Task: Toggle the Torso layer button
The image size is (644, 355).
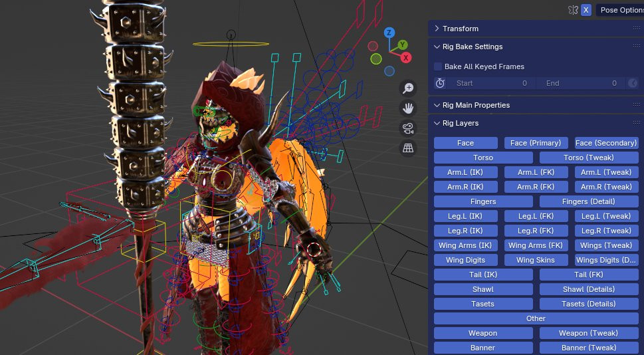Action: [x=483, y=158]
